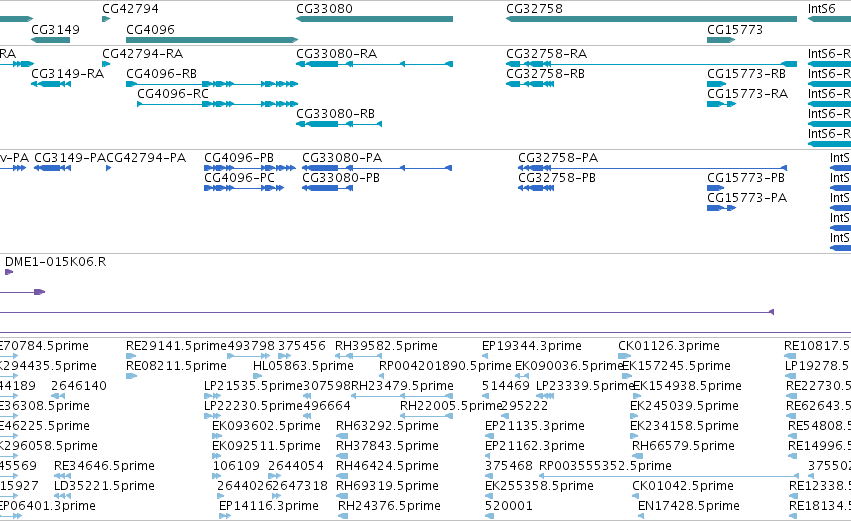Open transcript label CG15773-RA
Viewport: 851px width, 521px height.
click(x=747, y=93)
